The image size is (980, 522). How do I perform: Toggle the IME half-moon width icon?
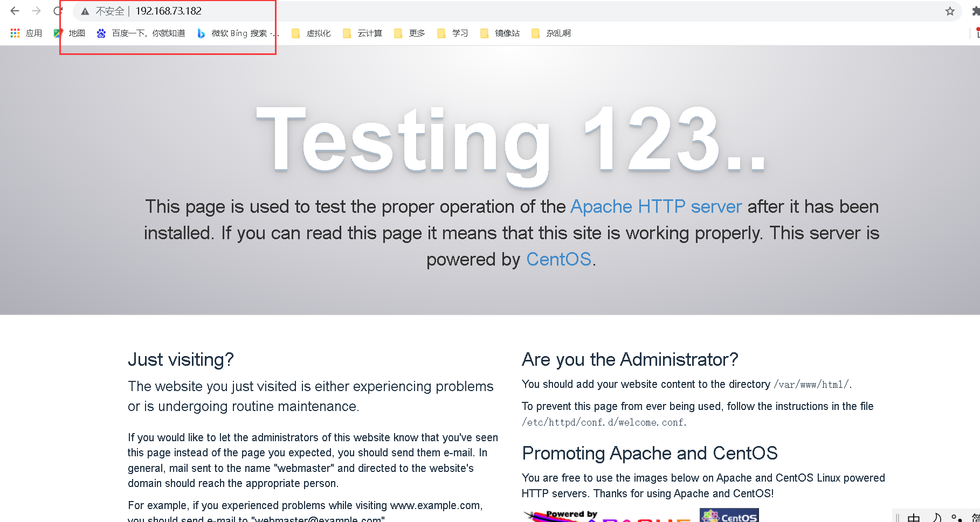coord(937,517)
